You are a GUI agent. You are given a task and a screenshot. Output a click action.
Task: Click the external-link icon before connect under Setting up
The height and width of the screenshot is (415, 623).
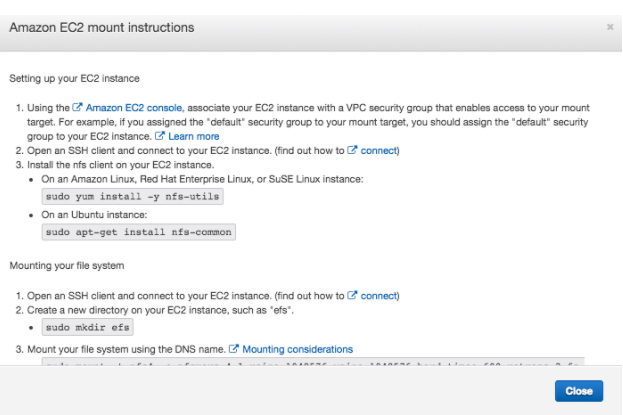[x=352, y=150]
